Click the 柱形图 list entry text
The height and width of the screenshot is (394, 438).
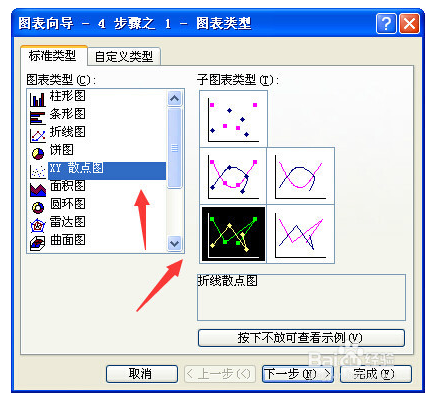click(x=68, y=96)
